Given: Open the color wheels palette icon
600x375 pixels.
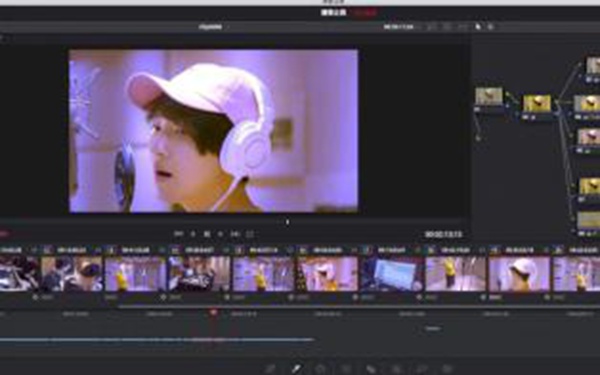Looking at the screenshot, I should pyautogui.click(x=320, y=369).
